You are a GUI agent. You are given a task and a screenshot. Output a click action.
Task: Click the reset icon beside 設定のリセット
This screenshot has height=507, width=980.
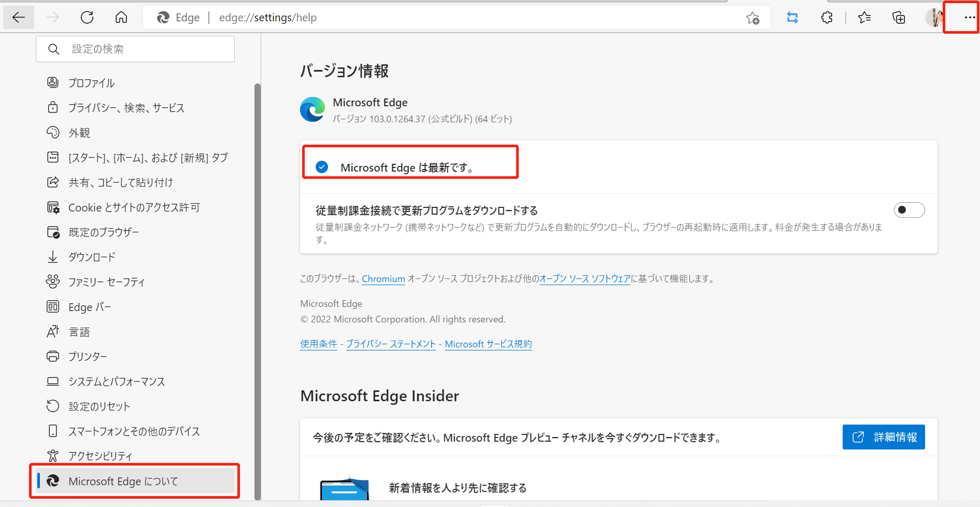pos(53,406)
